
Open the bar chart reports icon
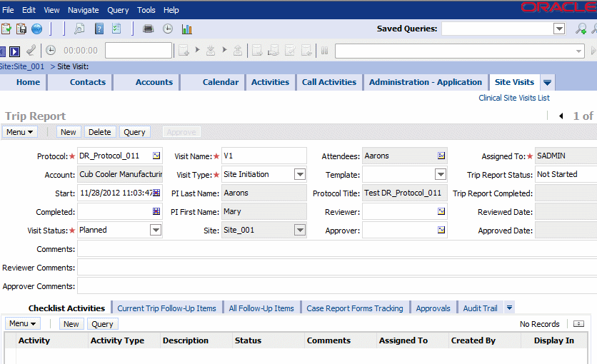[x=186, y=29]
